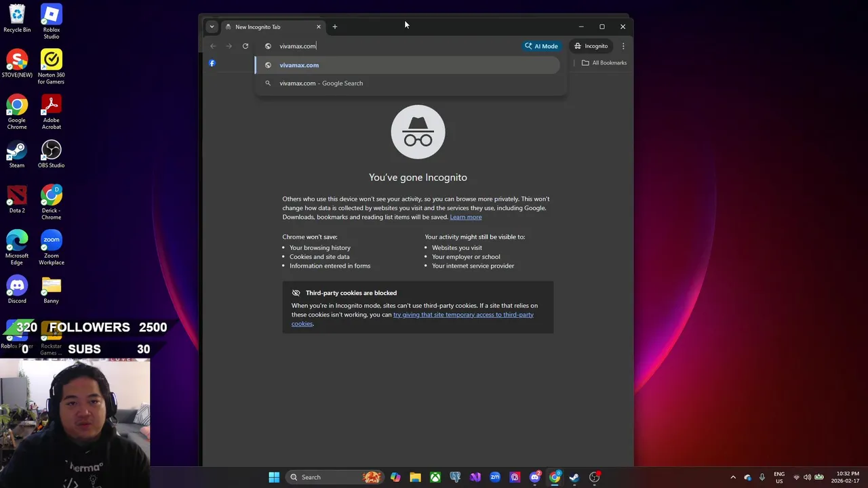This screenshot has height=488, width=868.
Task: Choose the vivamax.com URL suggestion
Action: (x=408, y=65)
